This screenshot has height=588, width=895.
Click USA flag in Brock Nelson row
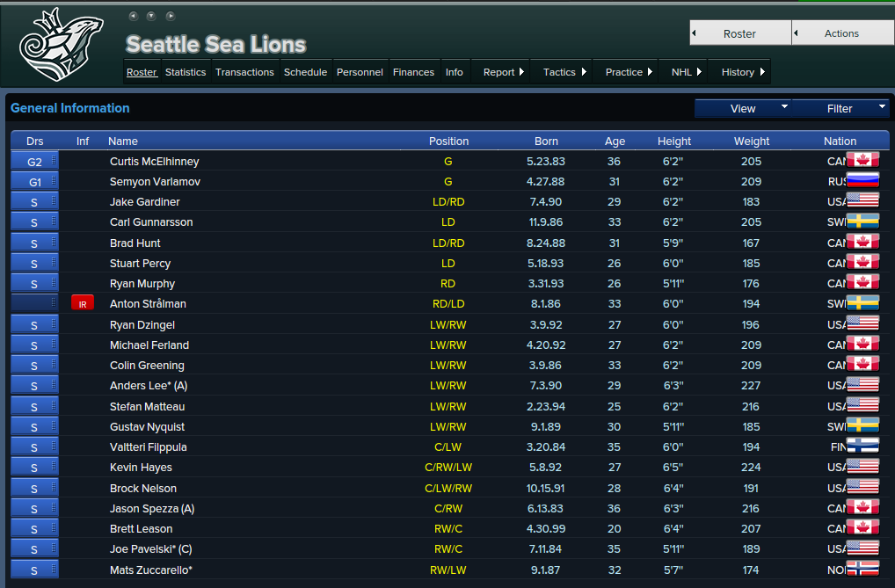pos(862,488)
